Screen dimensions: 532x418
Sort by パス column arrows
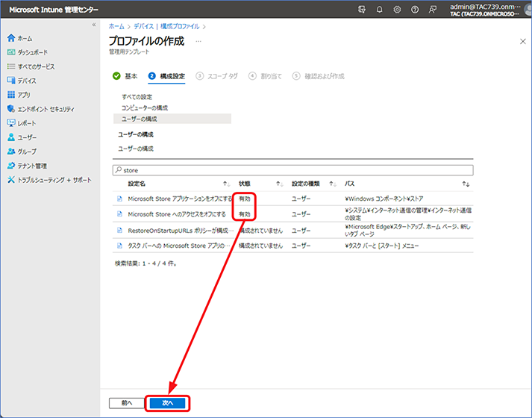(466, 184)
